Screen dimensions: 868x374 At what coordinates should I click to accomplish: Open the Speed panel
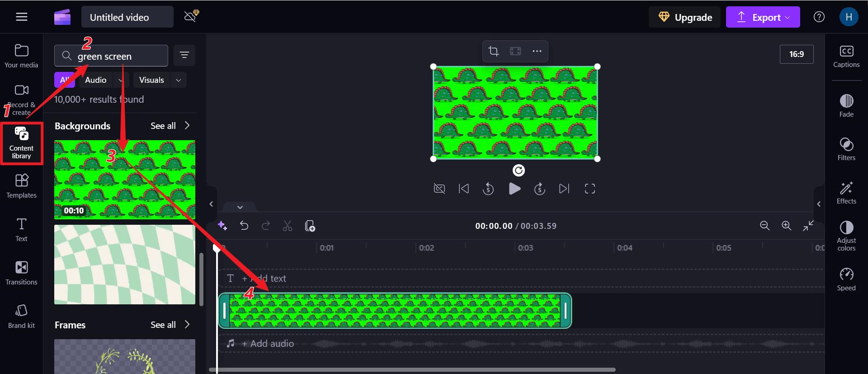coord(846,279)
